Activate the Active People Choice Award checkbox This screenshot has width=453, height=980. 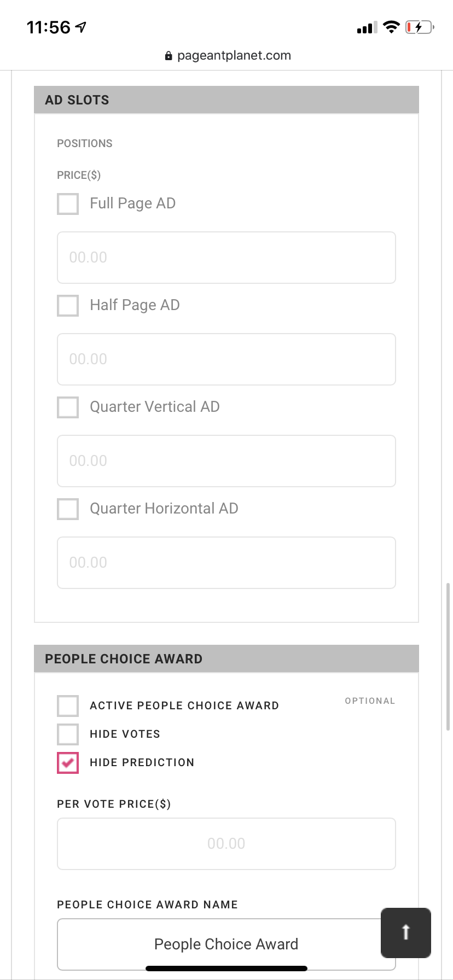[x=68, y=706]
